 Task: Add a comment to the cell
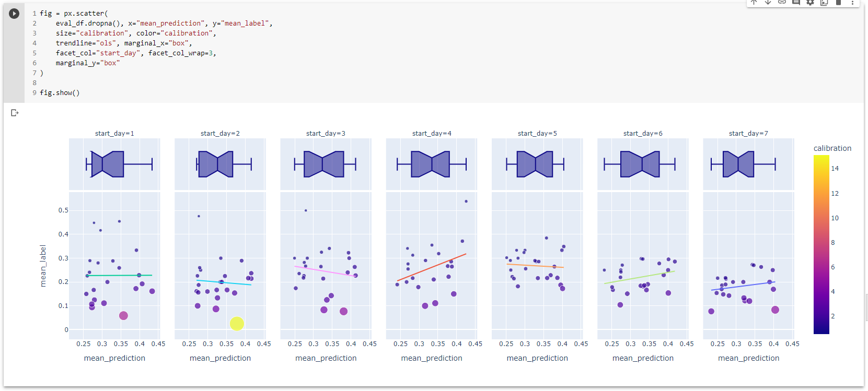click(x=796, y=3)
